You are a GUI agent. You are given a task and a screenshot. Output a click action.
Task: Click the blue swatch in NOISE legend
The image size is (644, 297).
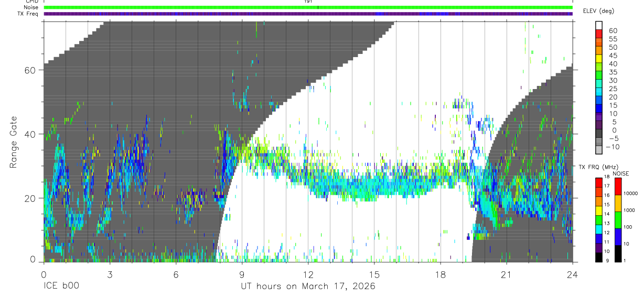(618, 237)
